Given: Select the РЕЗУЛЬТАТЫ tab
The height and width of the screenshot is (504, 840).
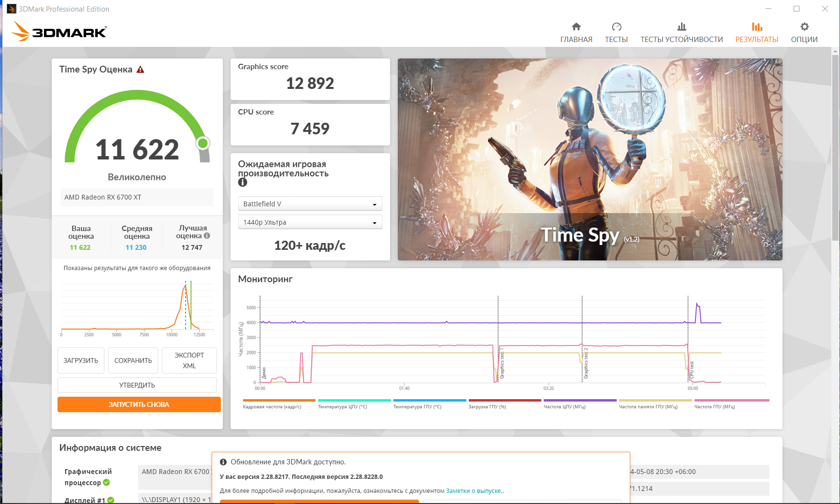Looking at the screenshot, I should click(x=757, y=33).
